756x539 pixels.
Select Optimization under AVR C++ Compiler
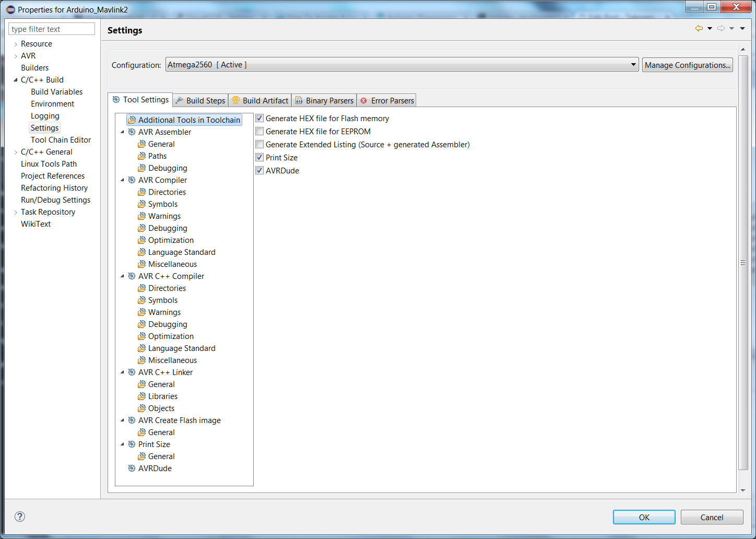[171, 336]
